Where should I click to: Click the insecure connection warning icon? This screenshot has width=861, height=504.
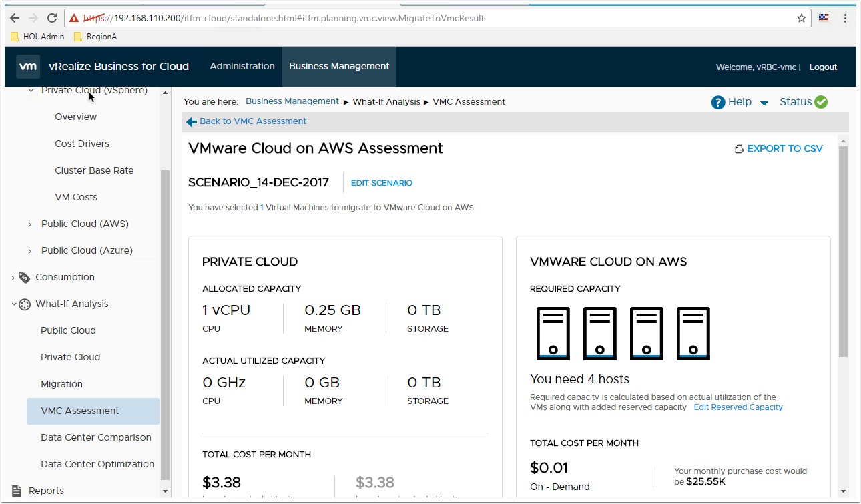[74, 18]
